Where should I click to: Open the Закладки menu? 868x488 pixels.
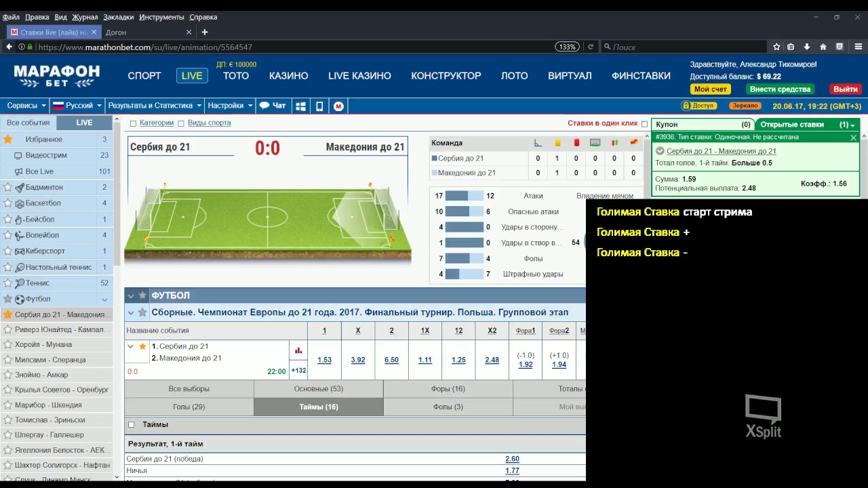click(x=118, y=17)
